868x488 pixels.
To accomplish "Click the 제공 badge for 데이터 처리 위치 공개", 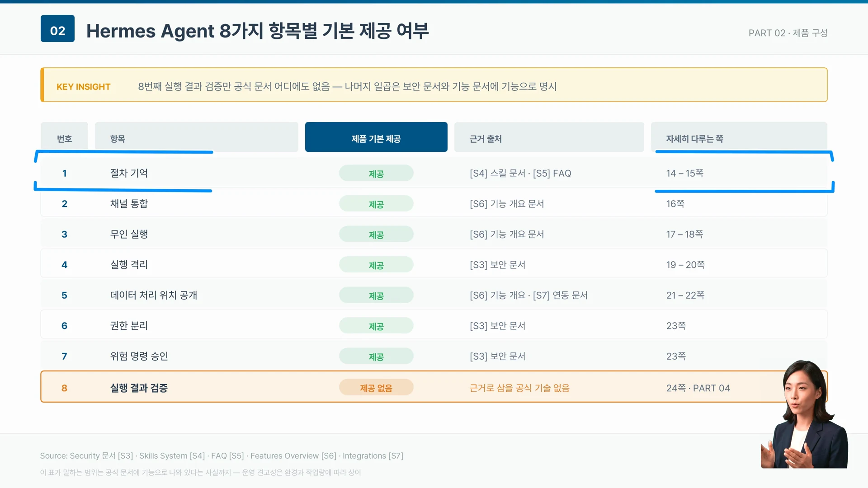I will pos(376,296).
